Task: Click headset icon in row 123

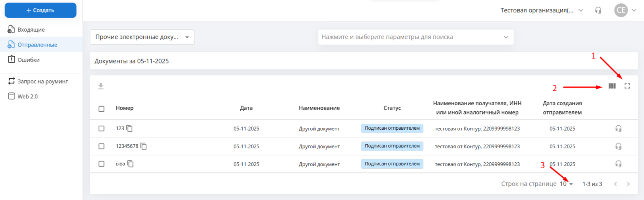Action: (x=618, y=129)
